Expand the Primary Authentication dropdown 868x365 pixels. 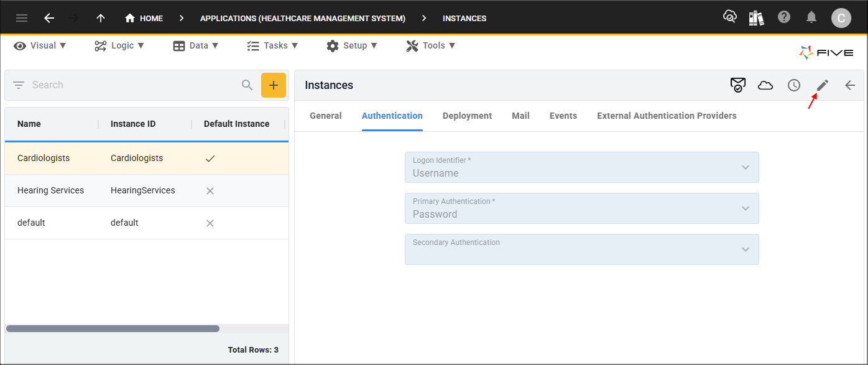pyautogui.click(x=582, y=208)
